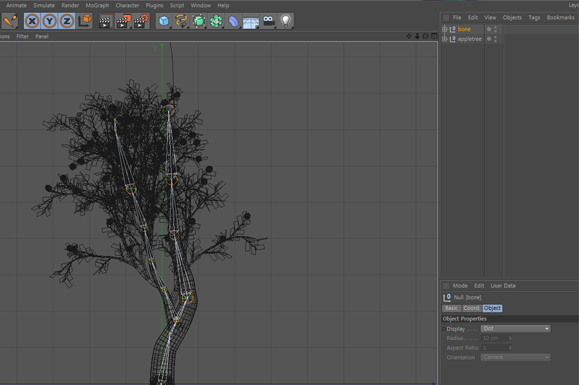The width and height of the screenshot is (579, 385).
Task: Render the active view clapboard icon
Action: click(x=106, y=21)
